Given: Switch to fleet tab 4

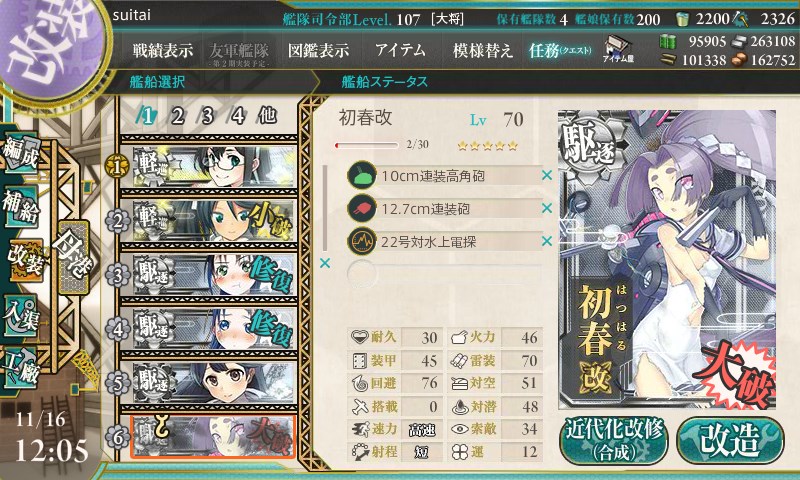Looking at the screenshot, I should (x=237, y=117).
